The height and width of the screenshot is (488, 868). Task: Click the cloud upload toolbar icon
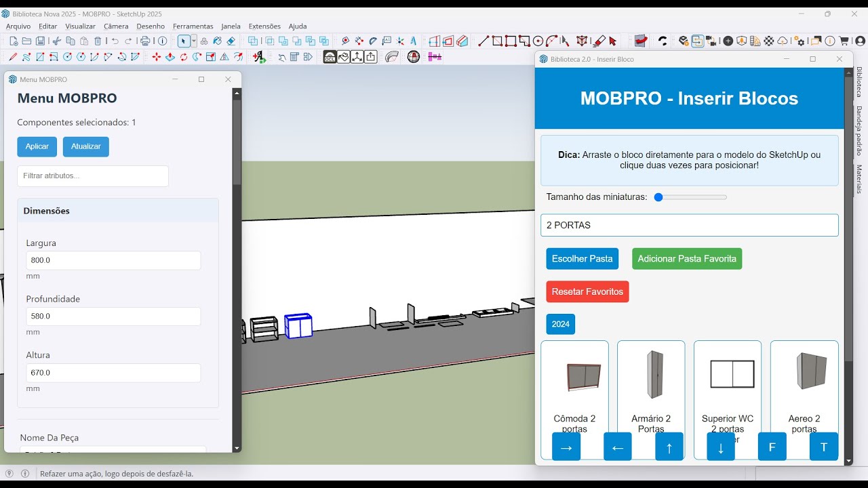782,41
